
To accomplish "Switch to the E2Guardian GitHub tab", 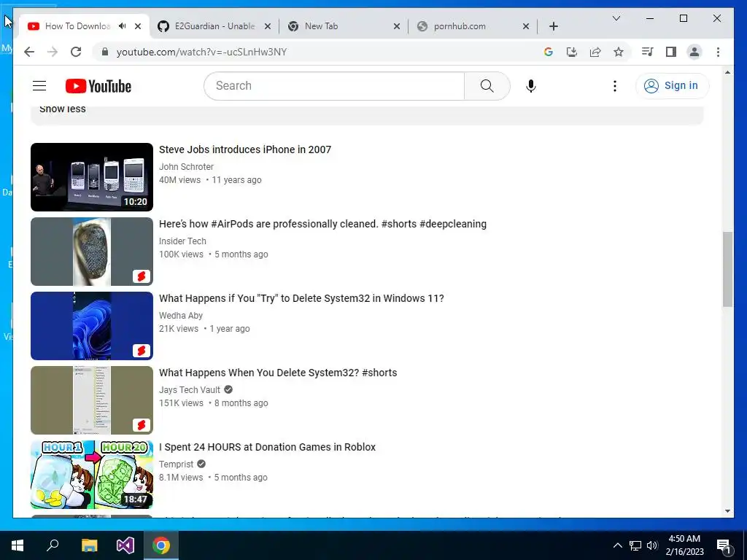I will click(214, 26).
